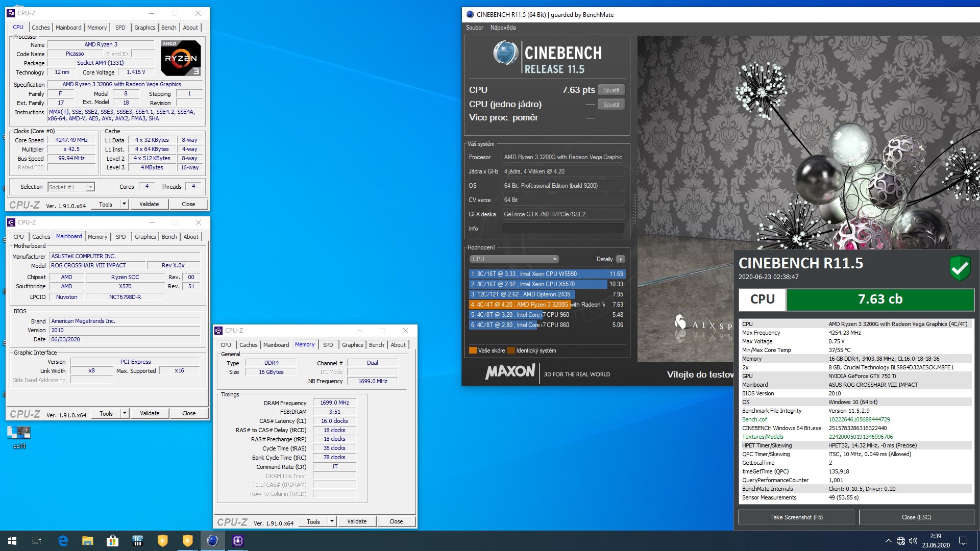
Task: Click the Info input field in Cinebench
Action: point(563,229)
